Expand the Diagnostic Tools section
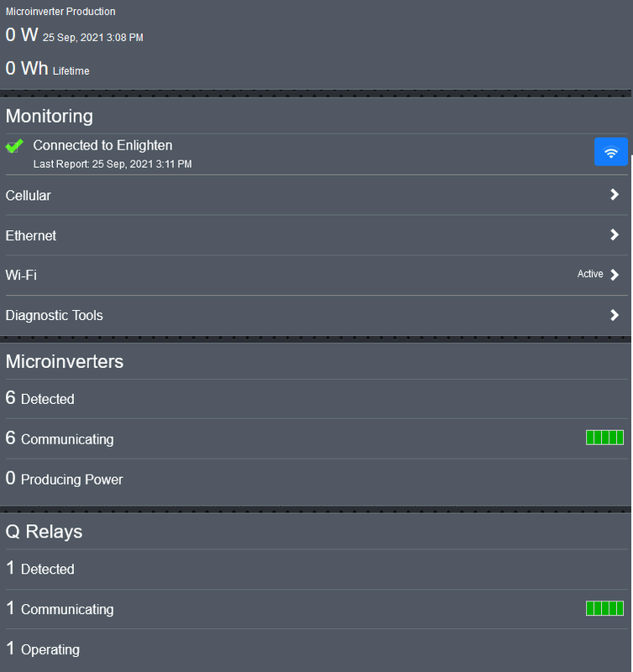The height and width of the screenshot is (672, 633). click(54, 316)
